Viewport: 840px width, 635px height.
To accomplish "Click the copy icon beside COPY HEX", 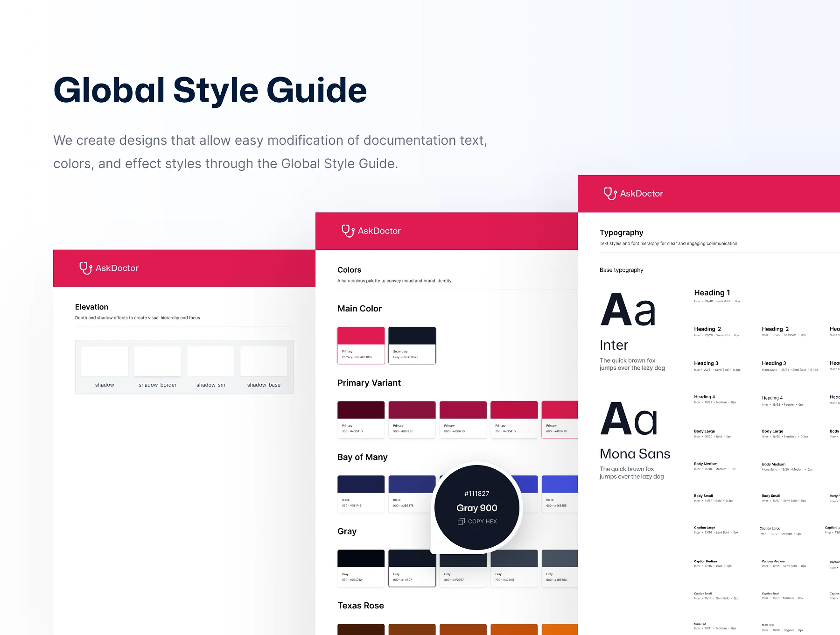I will (x=461, y=522).
